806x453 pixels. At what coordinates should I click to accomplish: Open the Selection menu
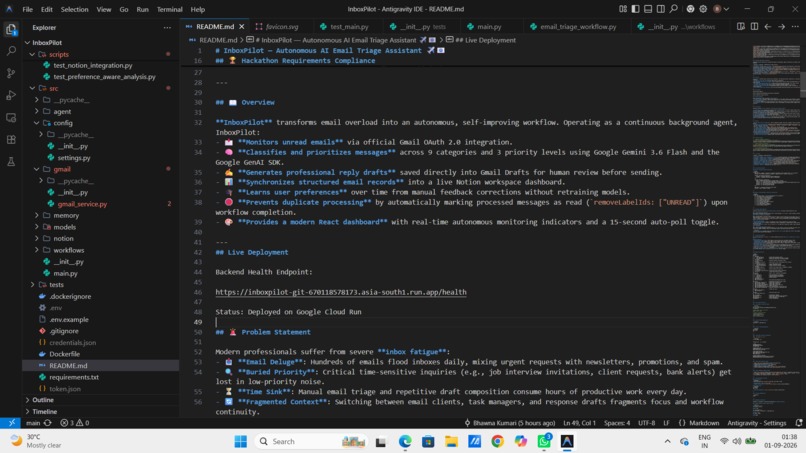coord(75,9)
